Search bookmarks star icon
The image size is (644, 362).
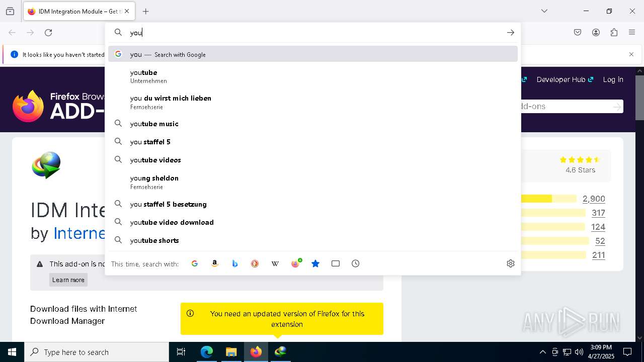point(315,263)
